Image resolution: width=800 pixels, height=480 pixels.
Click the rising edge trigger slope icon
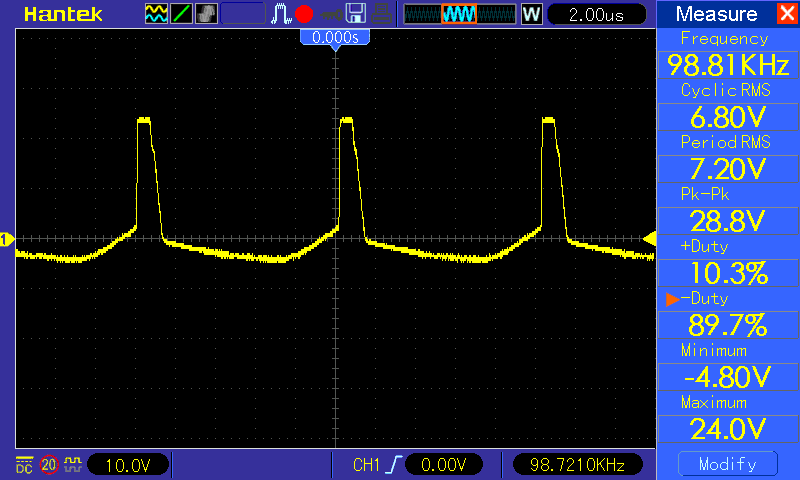[394, 465]
